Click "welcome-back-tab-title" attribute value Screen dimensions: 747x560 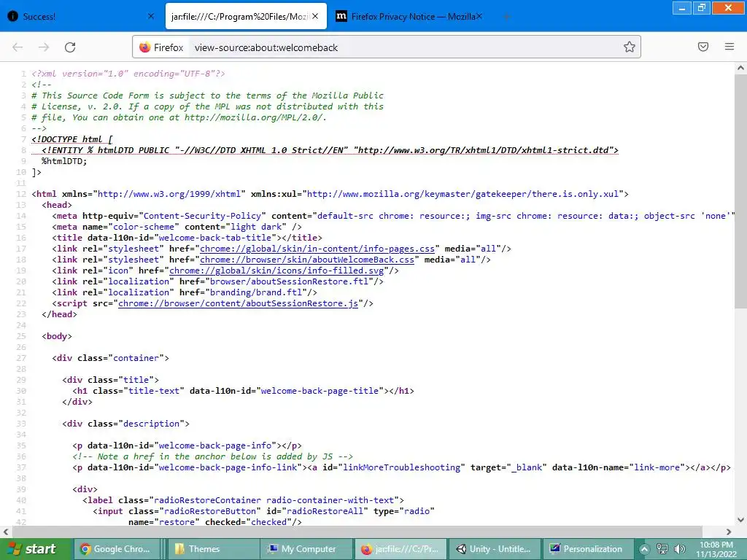tap(215, 238)
